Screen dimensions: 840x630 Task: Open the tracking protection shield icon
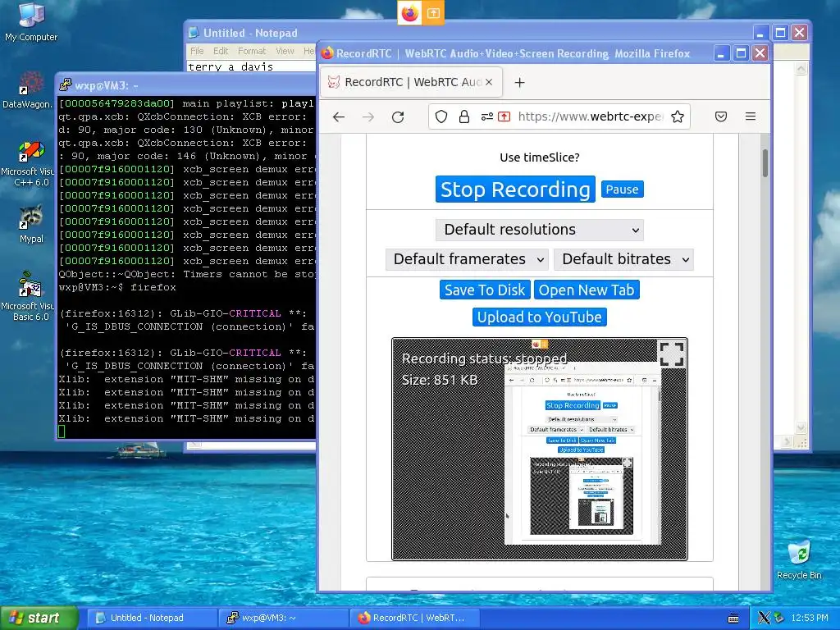click(441, 116)
